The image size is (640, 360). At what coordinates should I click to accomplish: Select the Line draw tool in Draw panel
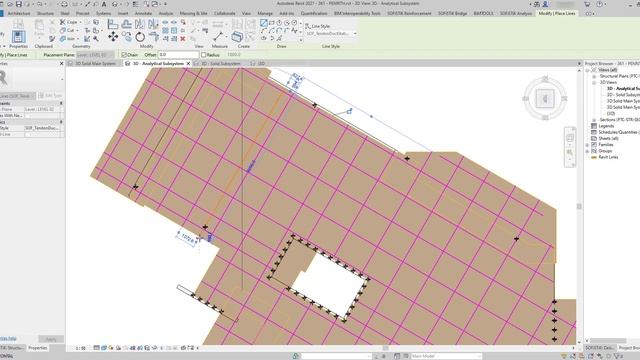point(264,23)
